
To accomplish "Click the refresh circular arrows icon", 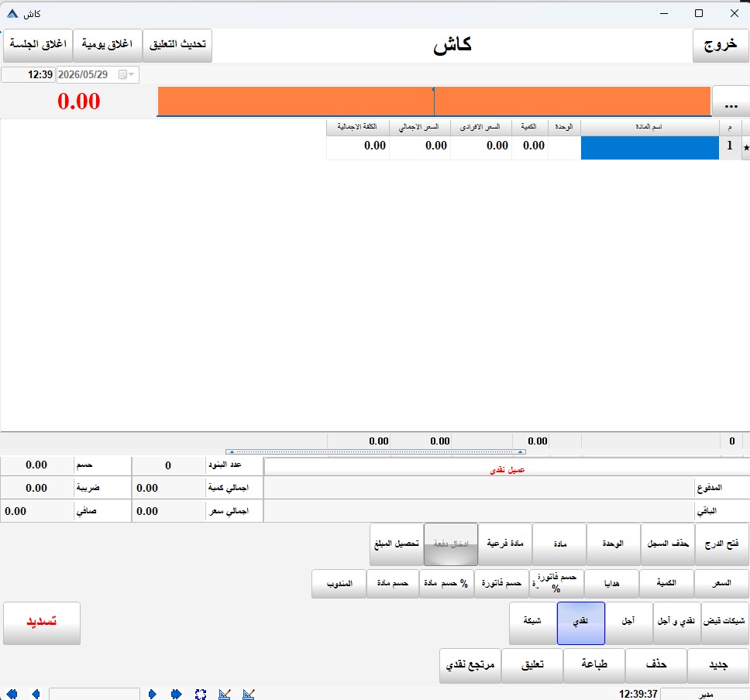I will pos(201,694).
